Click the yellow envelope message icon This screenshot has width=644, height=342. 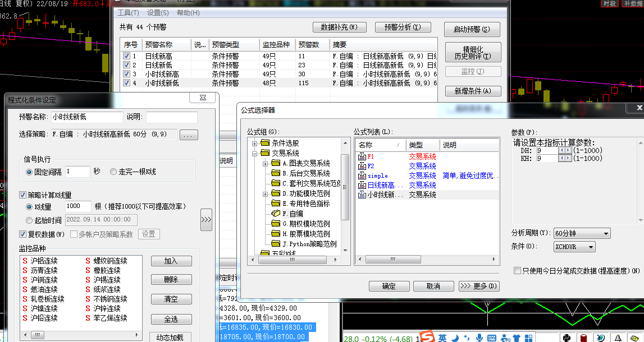[x=635, y=339]
